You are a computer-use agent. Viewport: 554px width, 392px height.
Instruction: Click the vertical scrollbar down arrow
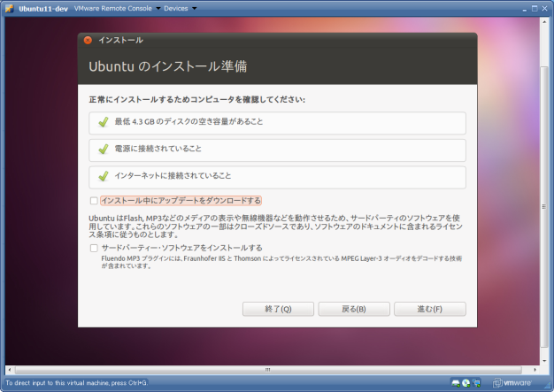click(544, 361)
